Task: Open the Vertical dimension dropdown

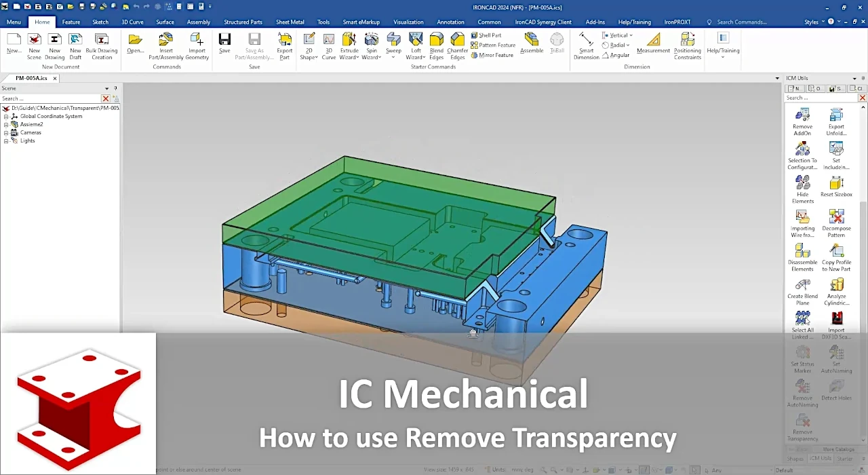Action: (631, 35)
